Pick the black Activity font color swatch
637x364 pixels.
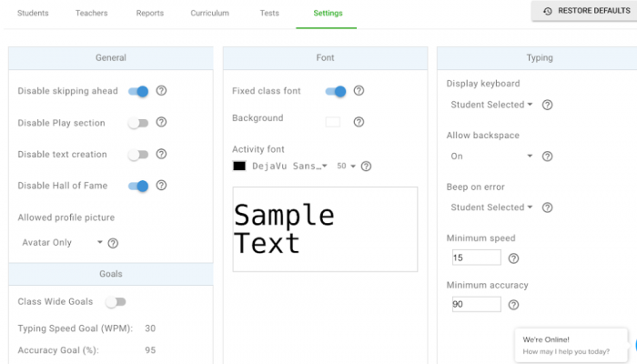(239, 166)
